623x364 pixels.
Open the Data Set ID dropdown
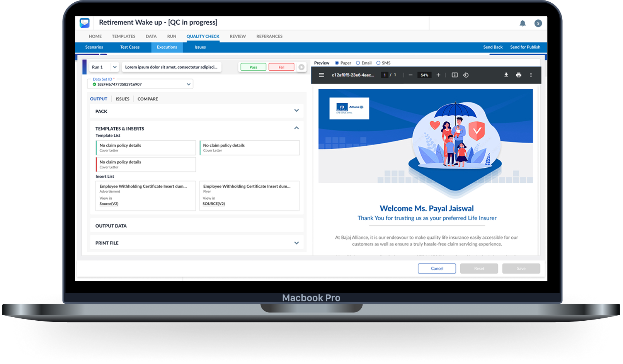click(189, 84)
